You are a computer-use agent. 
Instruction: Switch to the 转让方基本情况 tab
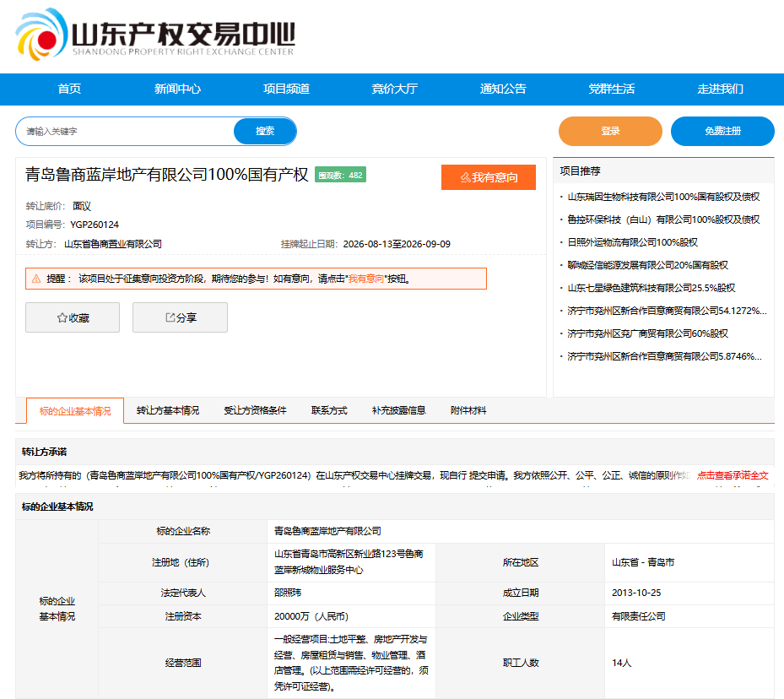[168, 410]
